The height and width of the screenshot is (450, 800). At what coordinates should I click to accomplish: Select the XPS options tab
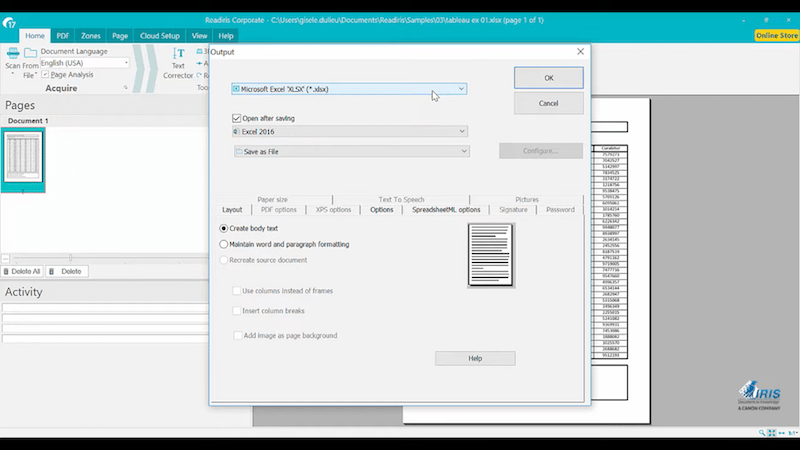pos(333,210)
